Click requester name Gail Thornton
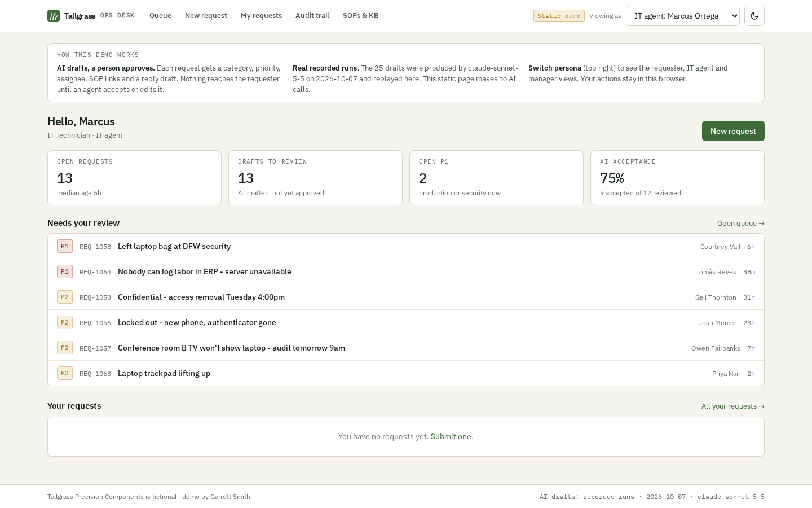812x508 pixels. point(716,297)
